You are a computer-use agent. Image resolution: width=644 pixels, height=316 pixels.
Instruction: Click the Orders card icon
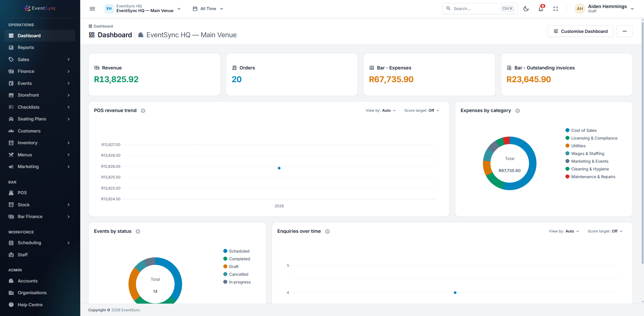pyautogui.click(x=234, y=68)
